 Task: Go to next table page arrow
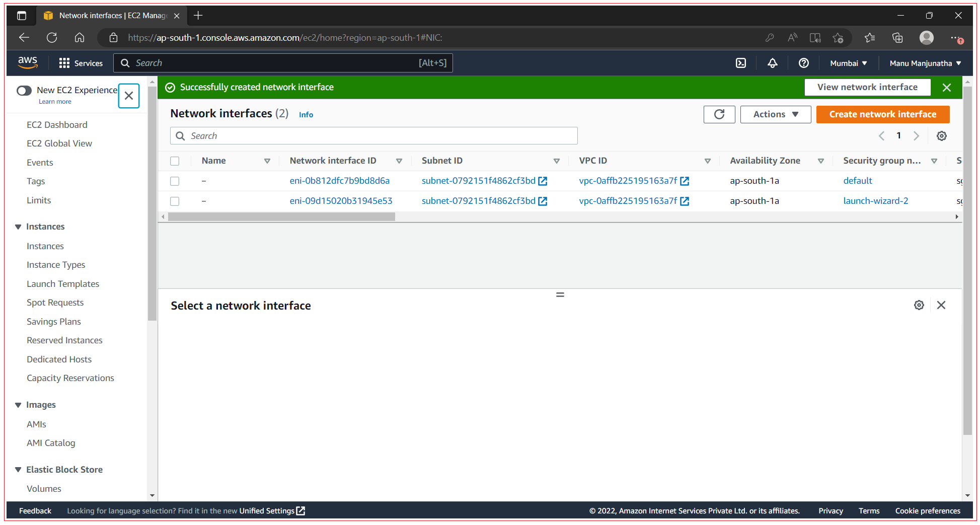pos(916,136)
